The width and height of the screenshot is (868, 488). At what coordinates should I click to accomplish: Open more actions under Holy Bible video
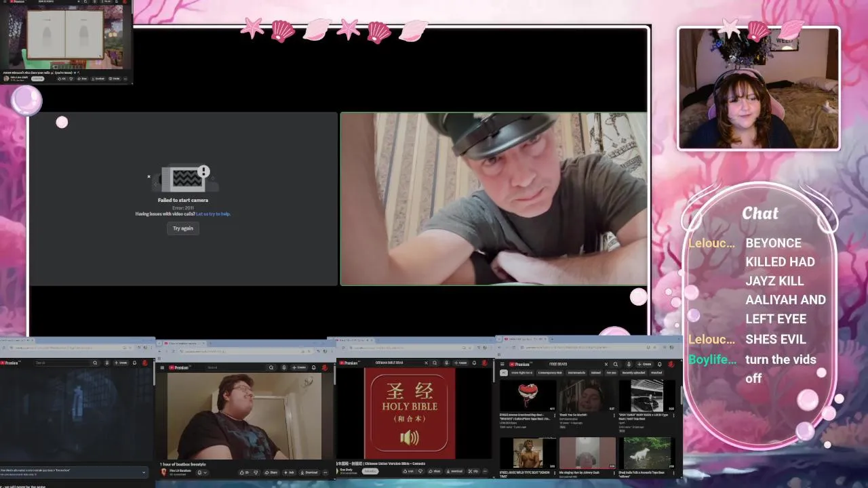[x=486, y=471]
